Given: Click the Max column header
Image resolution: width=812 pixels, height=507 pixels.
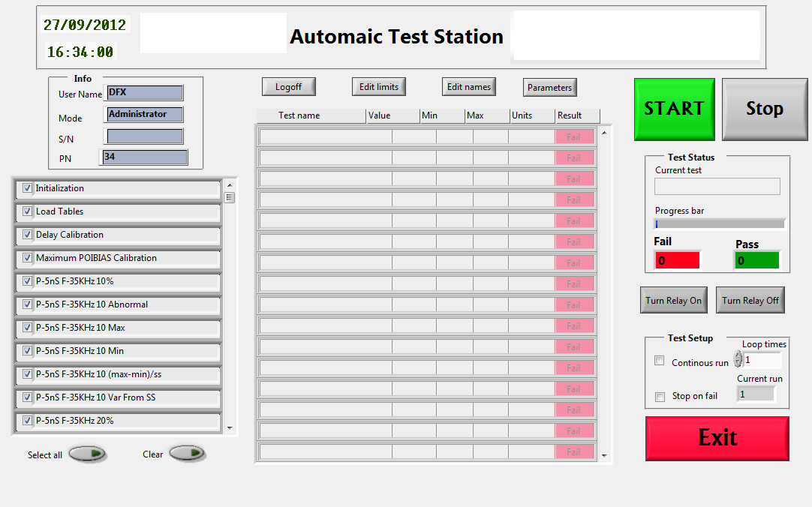Looking at the screenshot, I should (x=487, y=115).
